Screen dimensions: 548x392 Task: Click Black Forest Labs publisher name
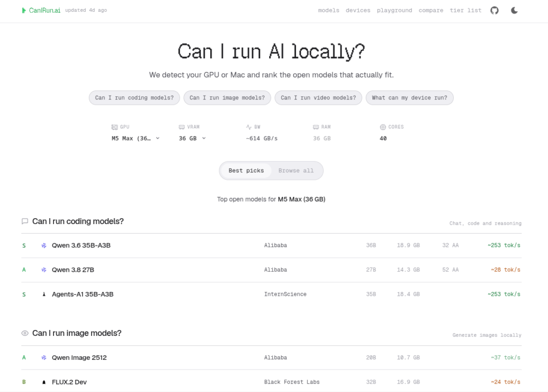(292, 382)
